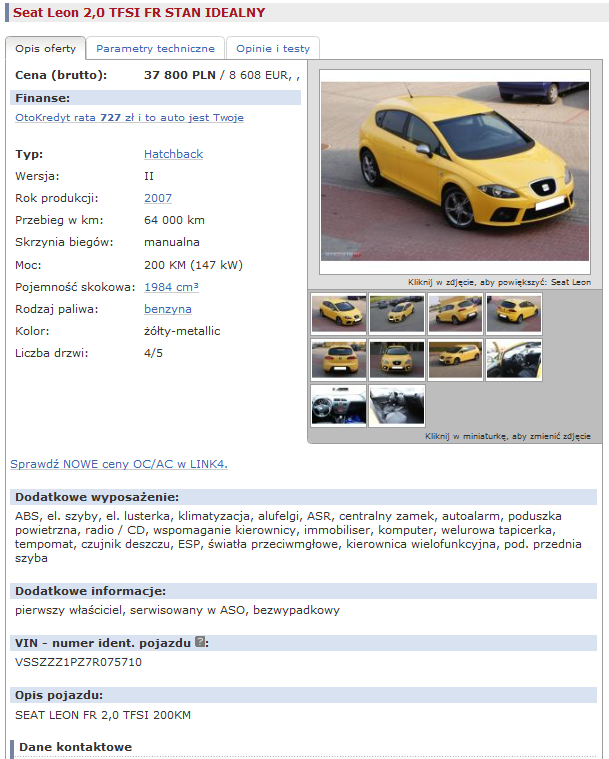The height and width of the screenshot is (759, 609).
Task: Open the Parametry techniczne tab
Action: click(x=155, y=48)
